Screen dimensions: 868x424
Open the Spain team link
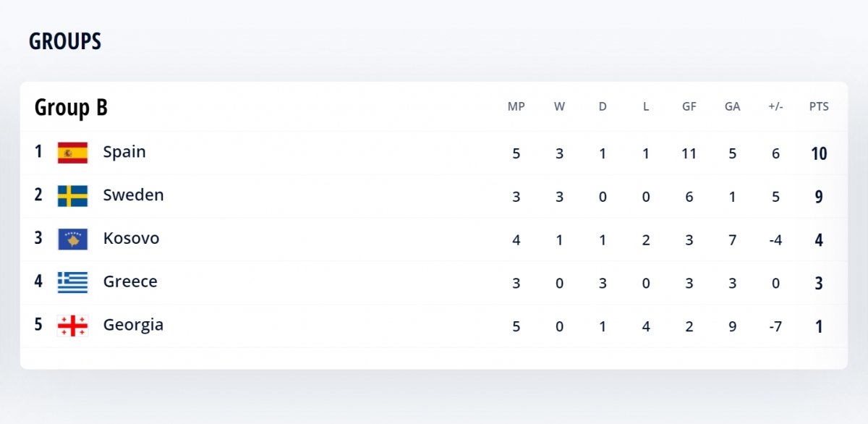[x=124, y=152]
